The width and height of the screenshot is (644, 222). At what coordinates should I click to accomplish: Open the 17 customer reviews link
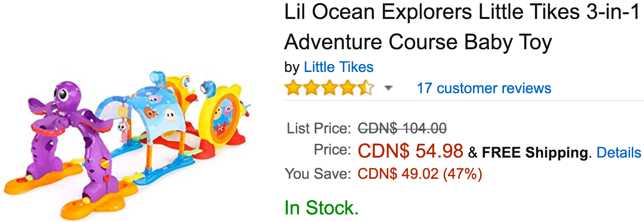484,88
